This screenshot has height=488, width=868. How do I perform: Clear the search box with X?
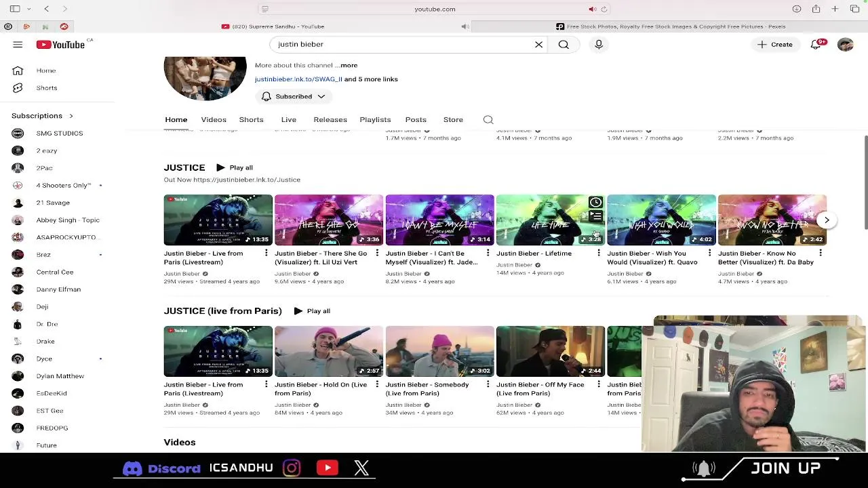click(x=538, y=45)
